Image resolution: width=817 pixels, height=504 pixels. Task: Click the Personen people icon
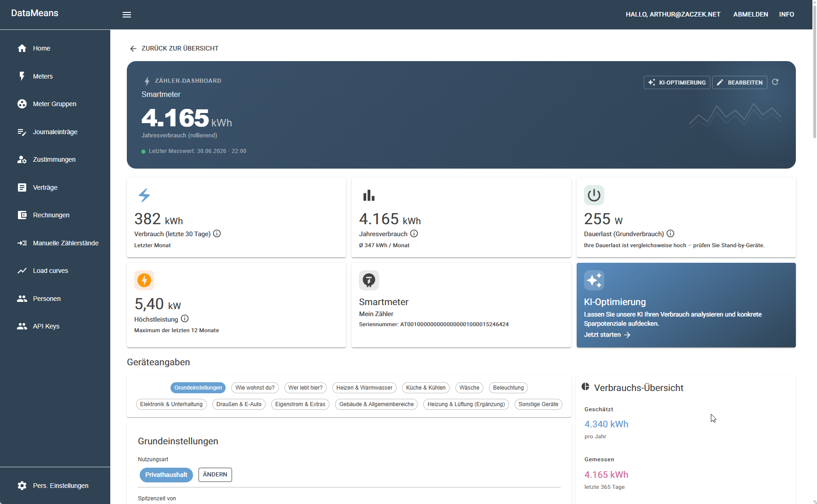pyautogui.click(x=22, y=299)
